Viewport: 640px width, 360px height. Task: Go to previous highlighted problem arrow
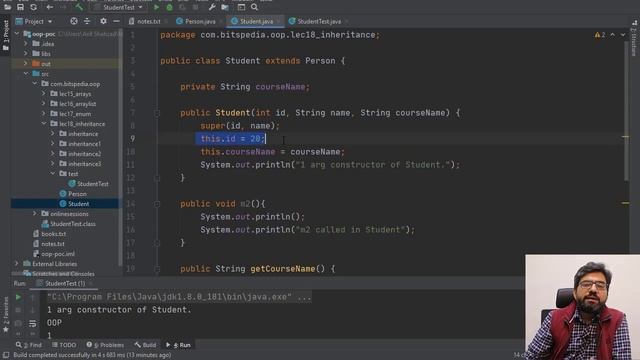coord(613,35)
